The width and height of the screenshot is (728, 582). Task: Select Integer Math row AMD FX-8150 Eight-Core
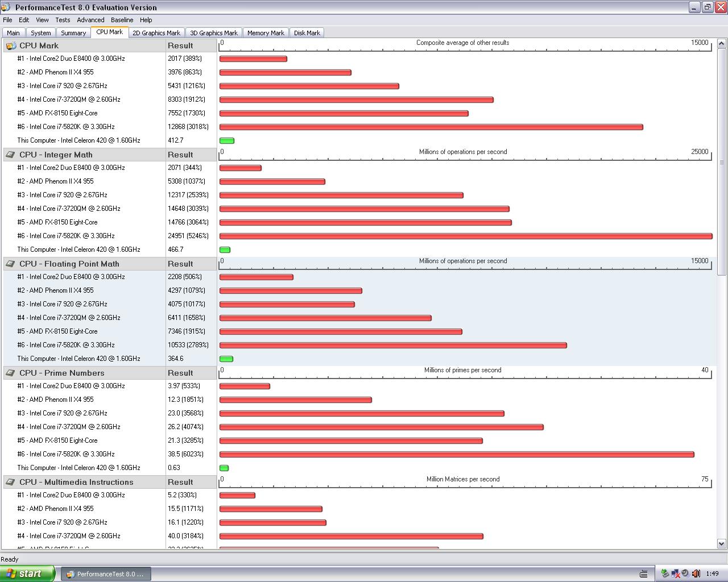tap(57, 222)
